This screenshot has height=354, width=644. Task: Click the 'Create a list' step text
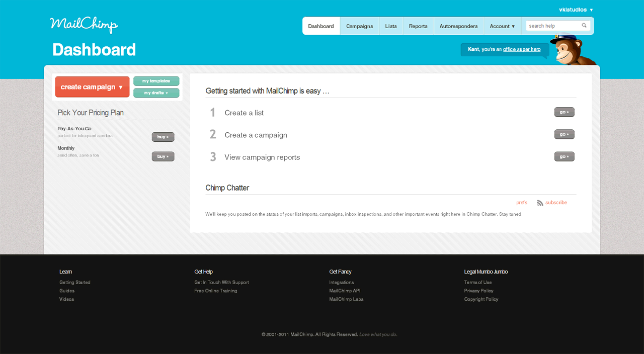(244, 113)
